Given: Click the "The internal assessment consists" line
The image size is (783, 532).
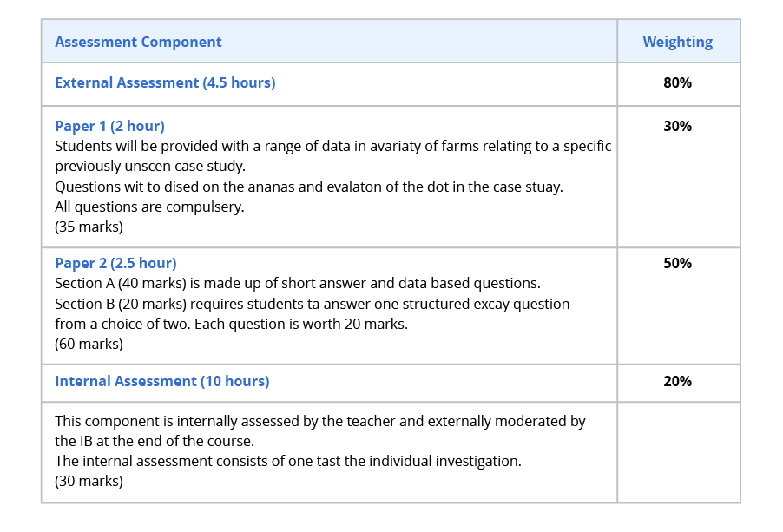Looking at the screenshot, I should pyautogui.click(x=287, y=461).
